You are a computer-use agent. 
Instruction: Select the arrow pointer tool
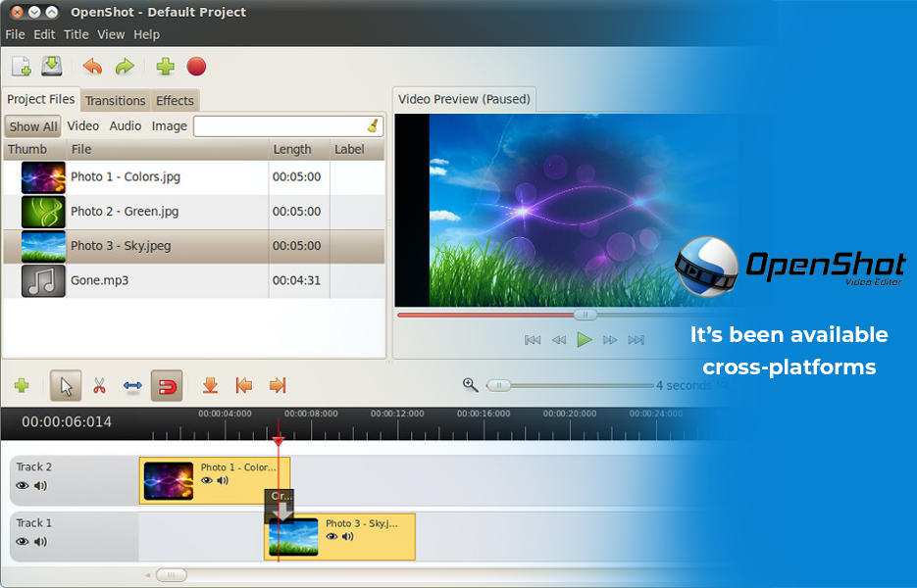click(x=66, y=386)
